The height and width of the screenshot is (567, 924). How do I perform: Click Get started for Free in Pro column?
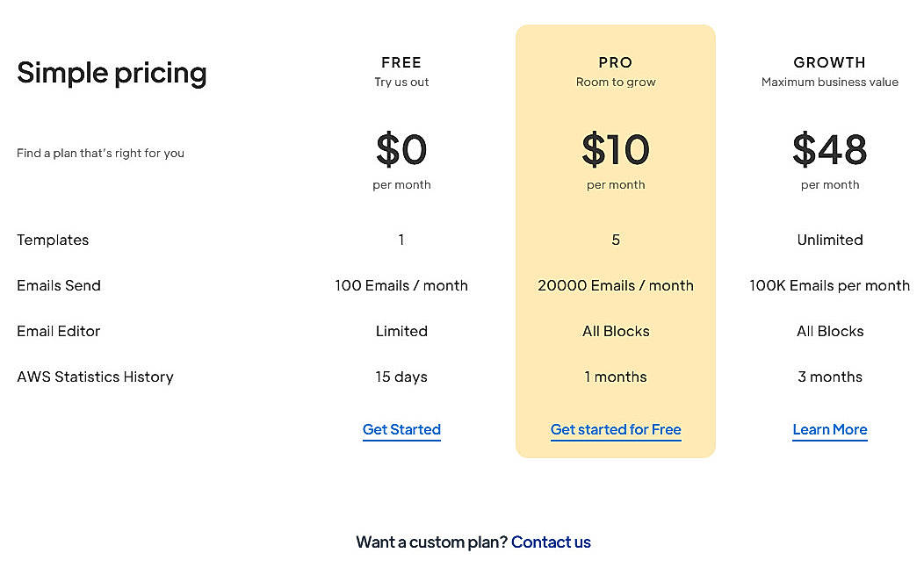[615, 429]
